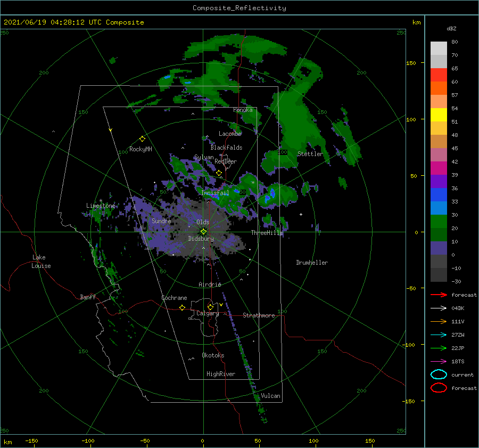Click the HighRiver label on the map
The width and height of the screenshot is (479, 448).
(x=221, y=374)
